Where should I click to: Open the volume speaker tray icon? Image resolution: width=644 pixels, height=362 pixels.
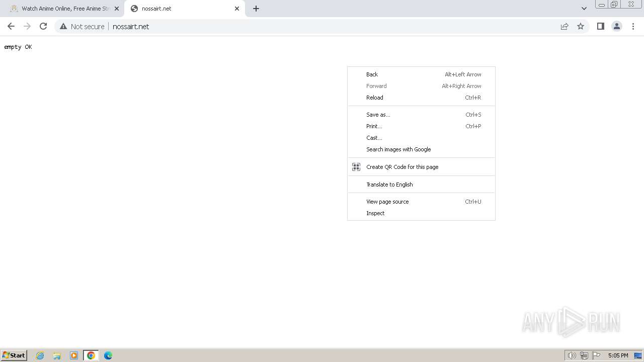coord(572,355)
